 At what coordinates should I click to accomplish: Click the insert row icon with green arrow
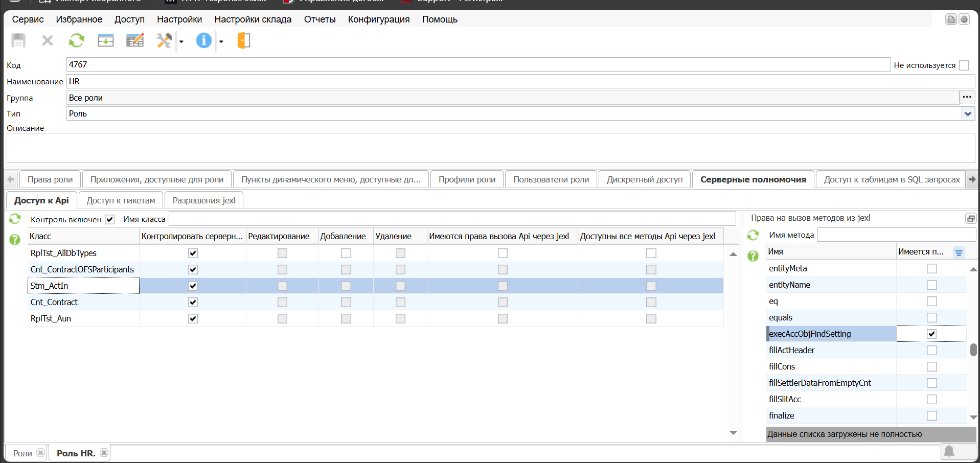(106, 40)
